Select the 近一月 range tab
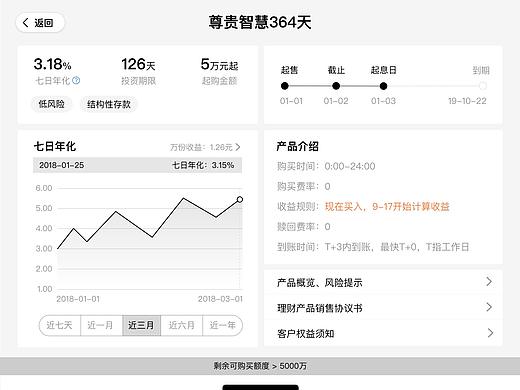The height and width of the screenshot is (390, 520). (x=101, y=325)
